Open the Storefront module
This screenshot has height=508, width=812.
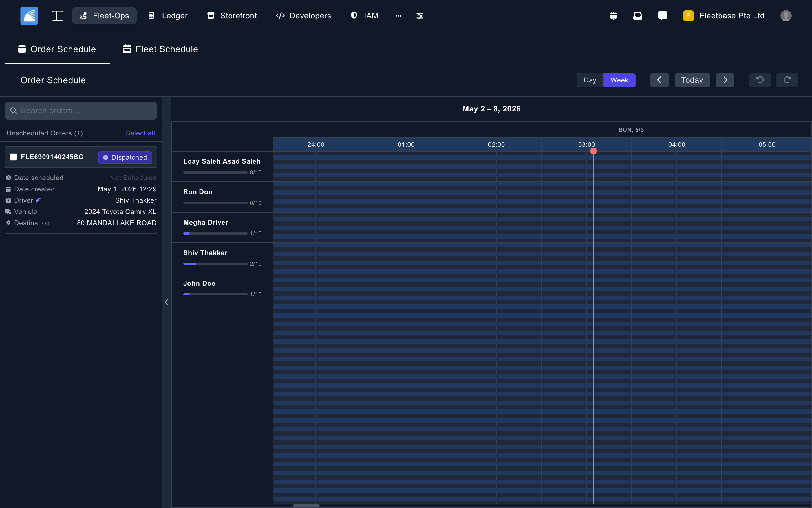click(x=232, y=16)
